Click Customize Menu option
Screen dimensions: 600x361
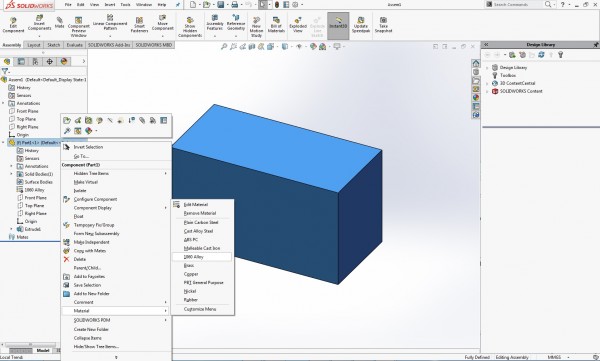(x=200, y=309)
